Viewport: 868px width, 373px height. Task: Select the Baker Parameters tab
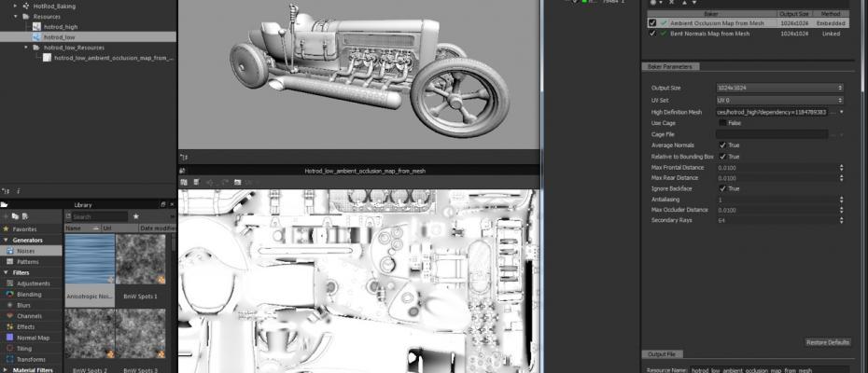coord(670,66)
